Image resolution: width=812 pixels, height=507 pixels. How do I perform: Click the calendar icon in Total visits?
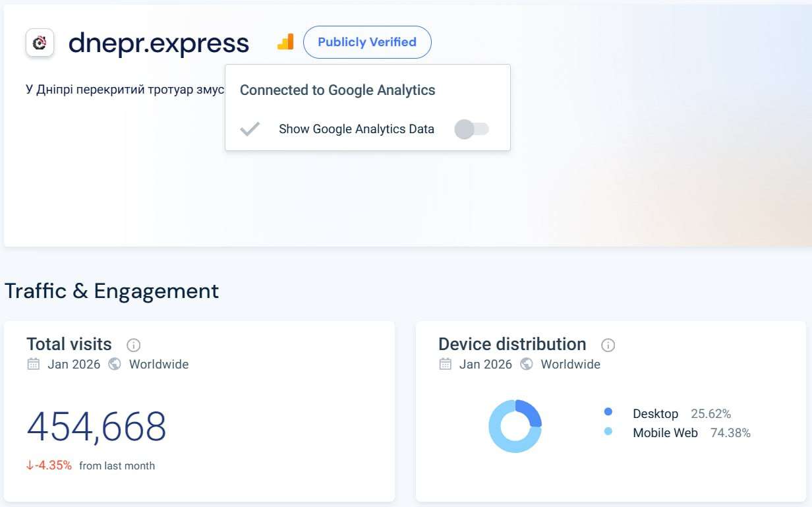(34, 364)
